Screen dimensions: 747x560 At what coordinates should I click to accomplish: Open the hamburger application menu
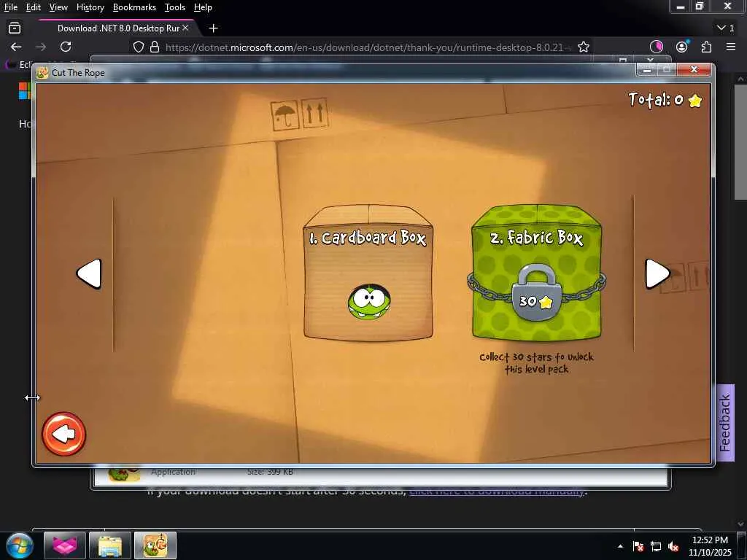point(731,47)
